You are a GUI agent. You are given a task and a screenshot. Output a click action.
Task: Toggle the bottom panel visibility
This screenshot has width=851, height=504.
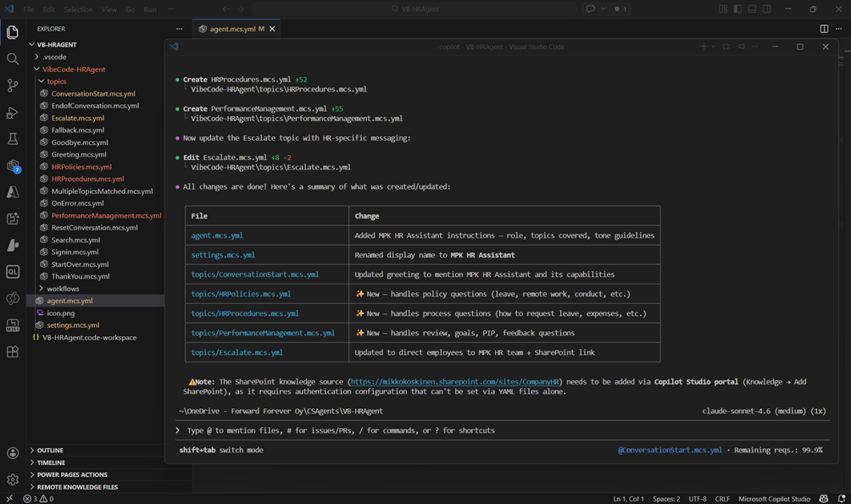pyautogui.click(x=752, y=9)
